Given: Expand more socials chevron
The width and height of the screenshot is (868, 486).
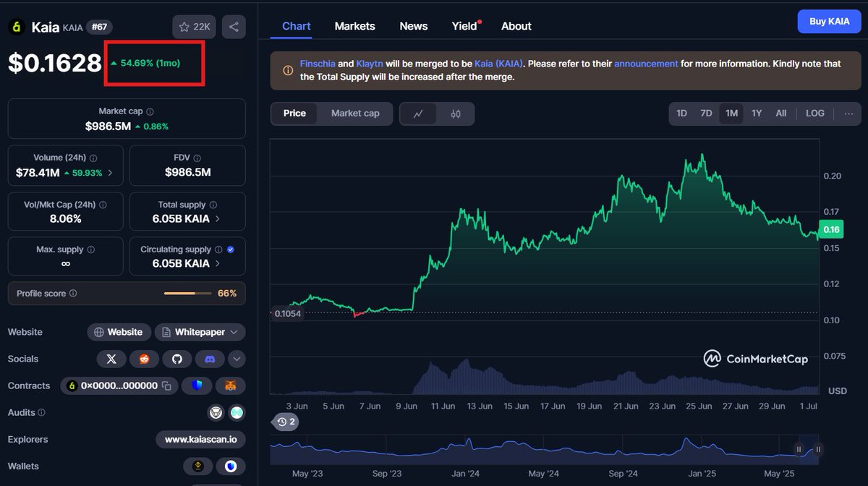Looking at the screenshot, I should pyautogui.click(x=237, y=359).
